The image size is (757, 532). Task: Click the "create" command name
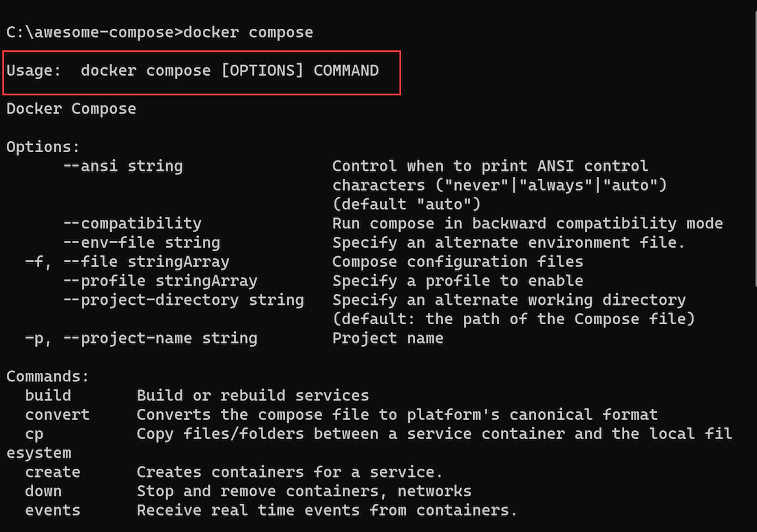coord(53,472)
